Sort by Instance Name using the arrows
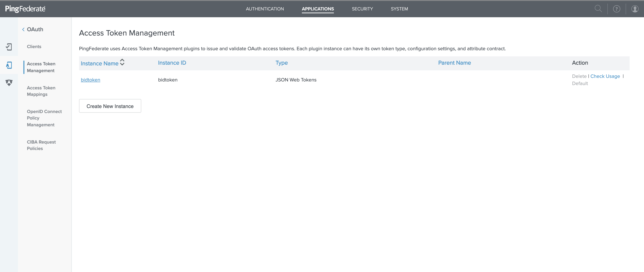Image resolution: width=644 pixels, height=272 pixels. click(122, 62)
